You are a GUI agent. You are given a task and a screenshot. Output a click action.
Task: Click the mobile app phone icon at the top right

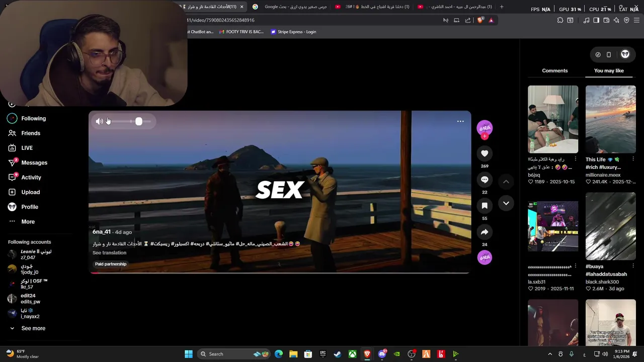coord(609,54)
